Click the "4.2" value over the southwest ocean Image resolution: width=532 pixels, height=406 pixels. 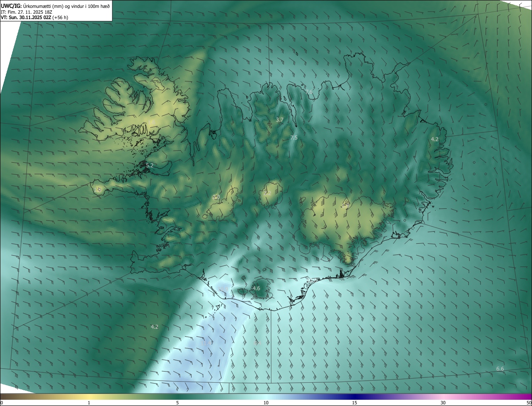(x=155, y=327)
